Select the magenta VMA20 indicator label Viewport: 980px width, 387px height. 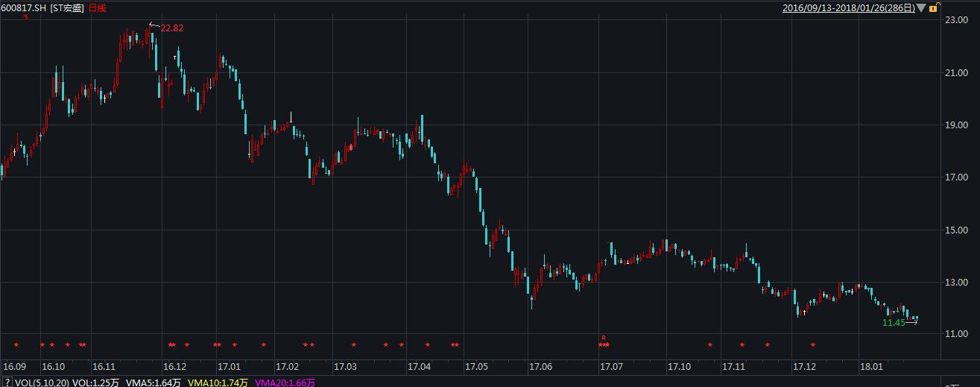click(x=285, y=383)
